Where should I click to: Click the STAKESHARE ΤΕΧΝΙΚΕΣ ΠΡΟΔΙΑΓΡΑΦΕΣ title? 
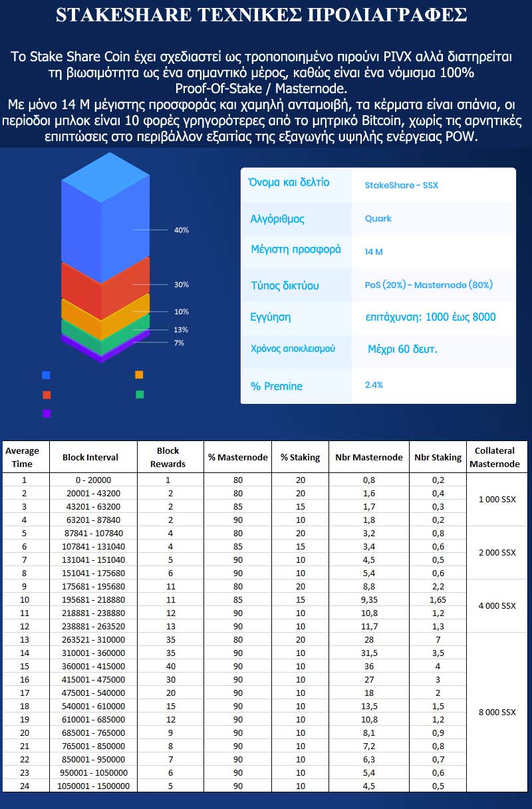(261, 15)
